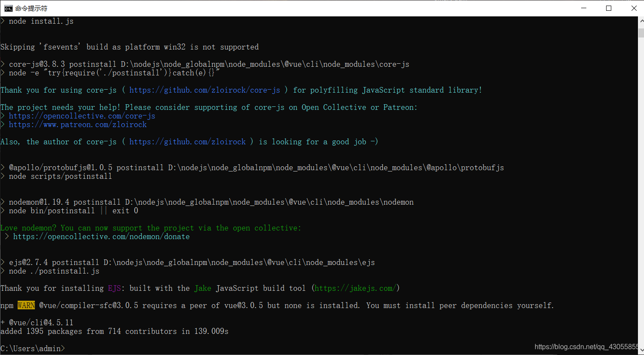Click the jakejs.com URL
The height and width of the screenshot is (355, 644).
point(356,288)
